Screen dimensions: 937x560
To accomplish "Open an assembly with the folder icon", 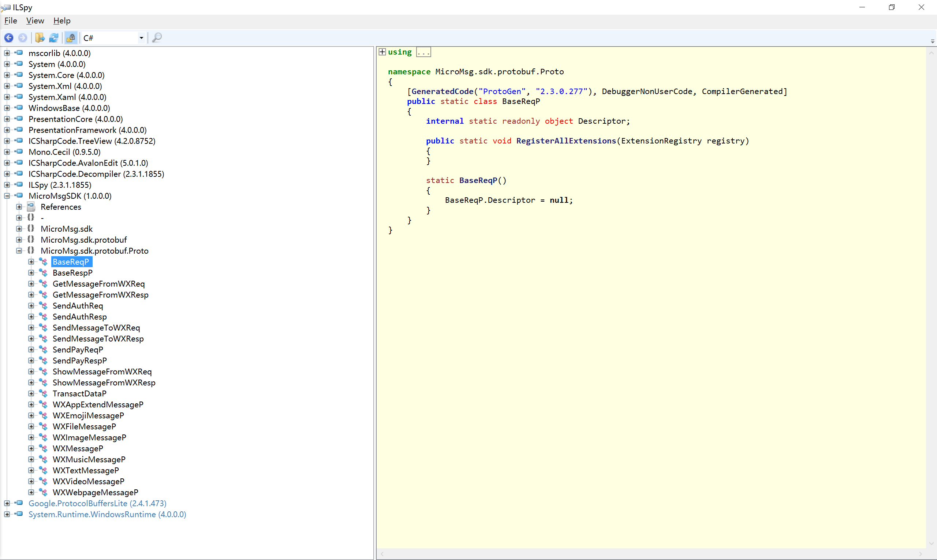I will coord(40,38).
